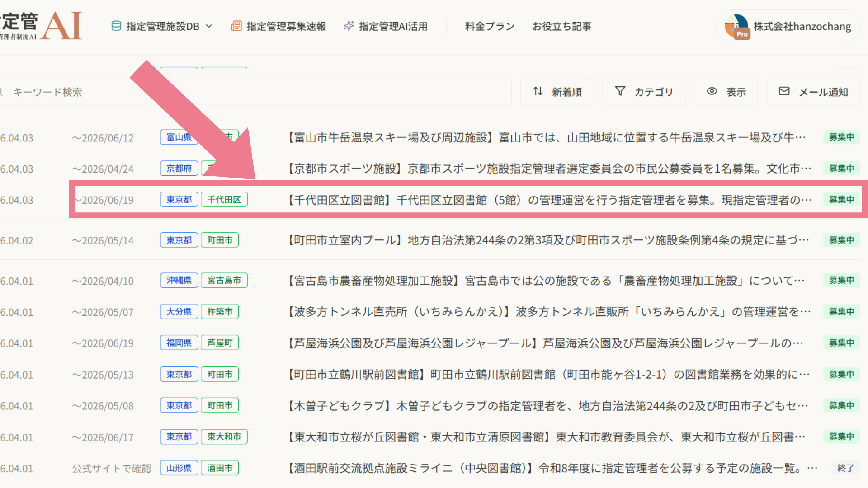Viewport: 868px width, 488px height.
Task: Open the お役立ち記事 menu item
Action: (x=561, y=26)
